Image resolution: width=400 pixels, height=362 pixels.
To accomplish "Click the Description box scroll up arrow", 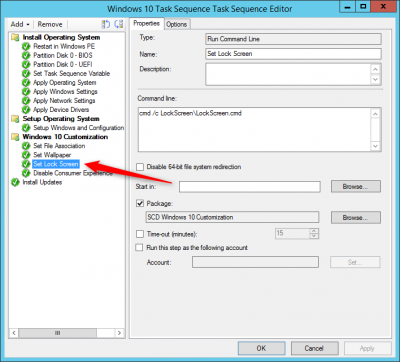I will tap(376, 69).
